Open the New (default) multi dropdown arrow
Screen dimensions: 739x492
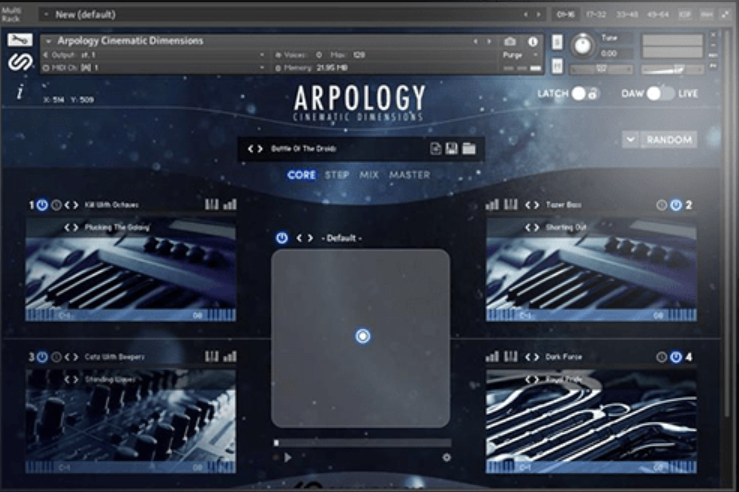[46, 15]
